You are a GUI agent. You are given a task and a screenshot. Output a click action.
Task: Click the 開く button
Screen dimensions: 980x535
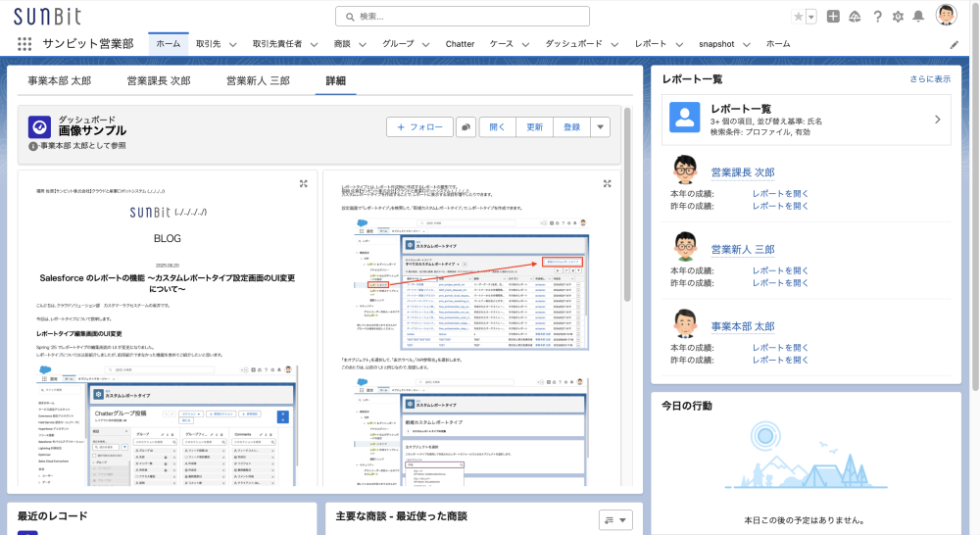[498, 126]
